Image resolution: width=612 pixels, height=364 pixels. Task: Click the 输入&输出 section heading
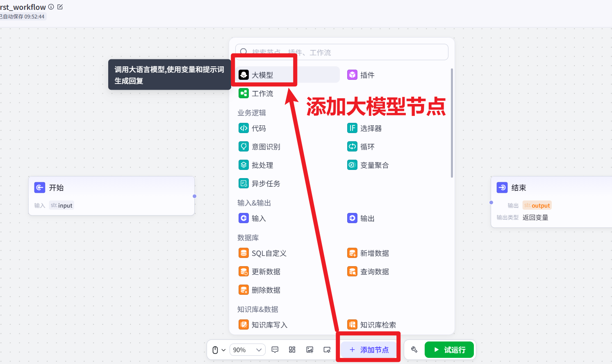pyautogui.click(x=254, y=203)
